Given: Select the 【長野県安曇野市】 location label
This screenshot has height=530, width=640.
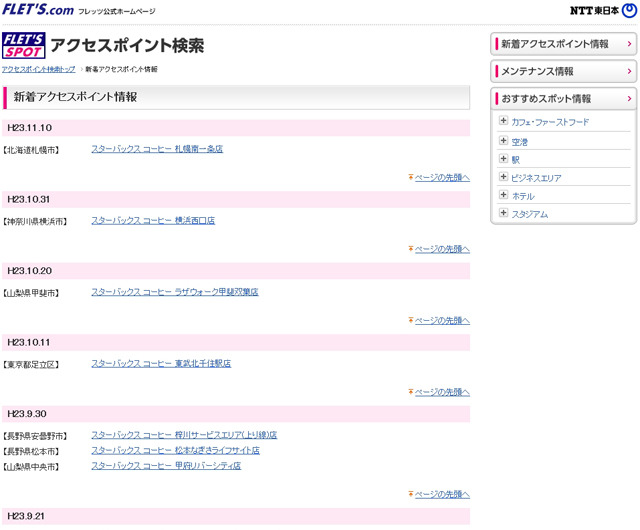Looking at the screenshot, I should click(35, 436).
